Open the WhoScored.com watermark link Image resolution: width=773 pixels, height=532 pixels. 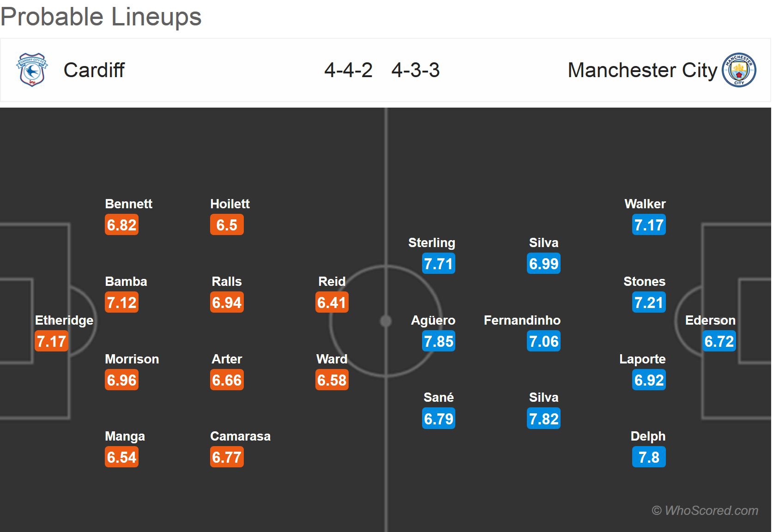point(705,510)
